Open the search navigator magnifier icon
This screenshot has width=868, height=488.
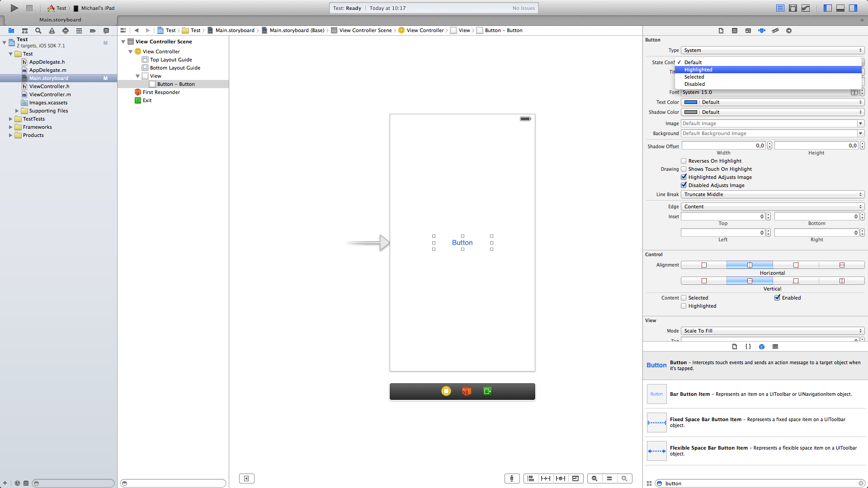coord(38,31)
